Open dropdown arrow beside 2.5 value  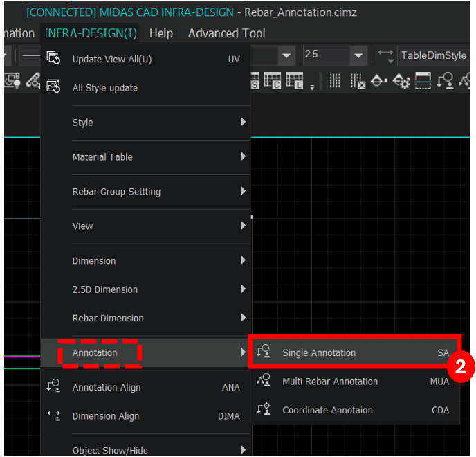pyautogui.click(x=358, y=55)
